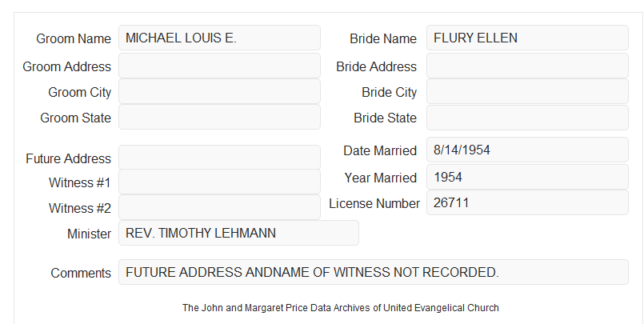Click the License Number field 26711

[527, 202]
